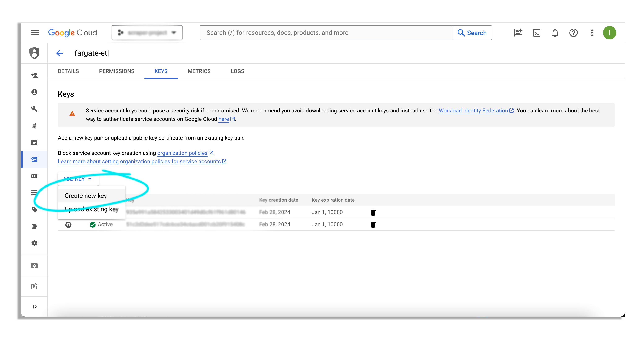Image resolution: width=644 pixels, height=337 pixels.
Task: Open the project selector dropdown
Action: click(x=147, y=33)
